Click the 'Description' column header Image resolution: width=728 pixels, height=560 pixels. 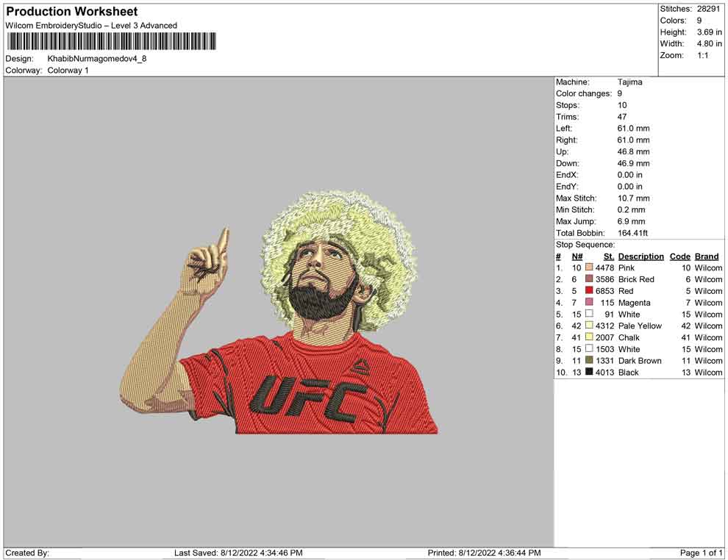pyautogui.click(x=640, y=256)
